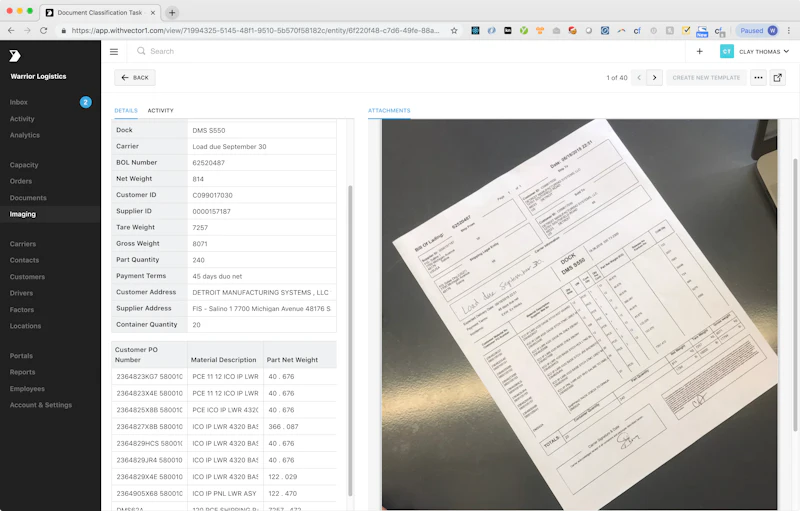Edit Net Weight field 814
The image size is (800, 511).
click(x=262, y=179)
